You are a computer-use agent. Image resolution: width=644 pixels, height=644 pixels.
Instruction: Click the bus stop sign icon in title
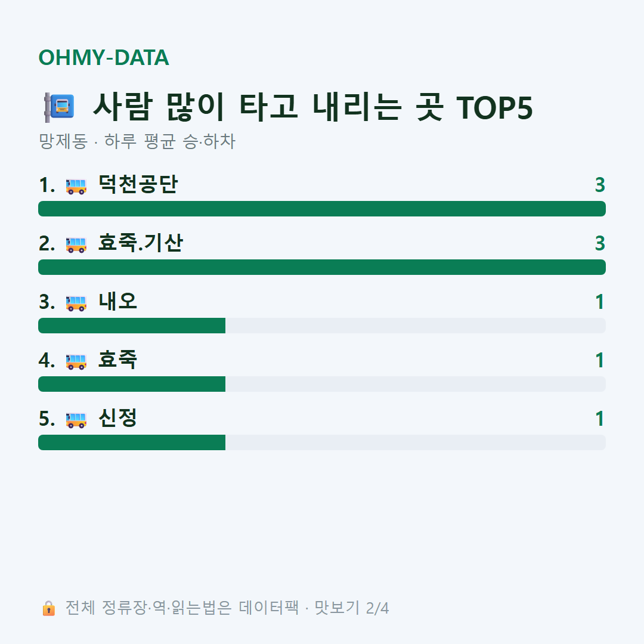point(59,107)
